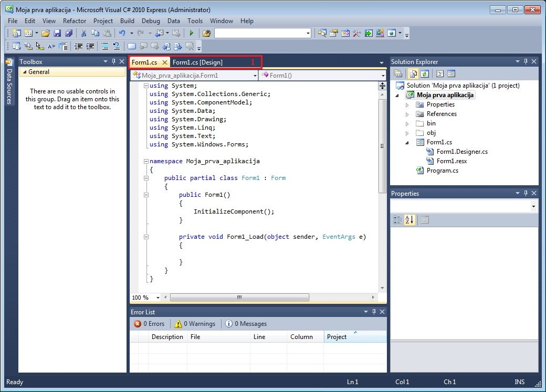
Task: Toggle Show All Files in Solution Explorer
Action: pyautogui.click(x=413, y=74)
